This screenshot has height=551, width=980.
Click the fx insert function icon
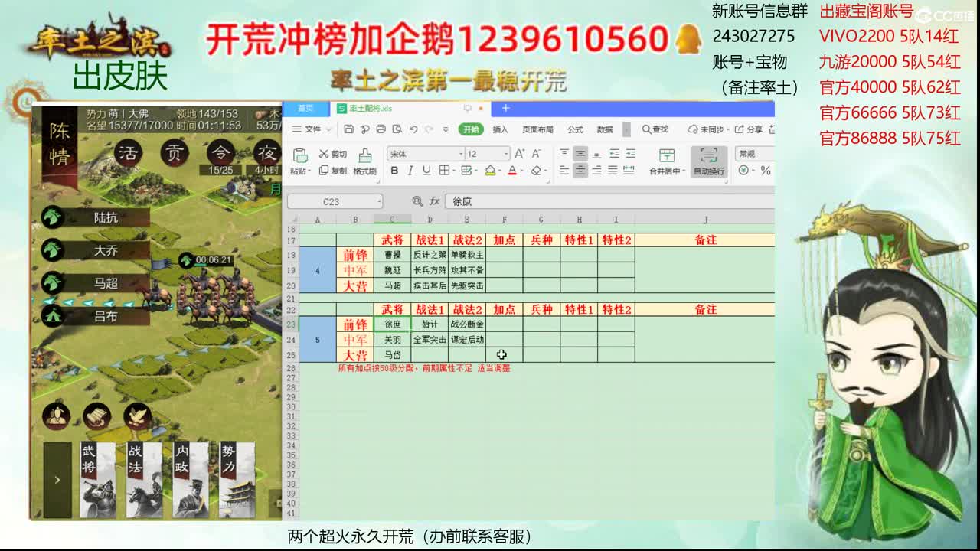(x=434, y=201)
